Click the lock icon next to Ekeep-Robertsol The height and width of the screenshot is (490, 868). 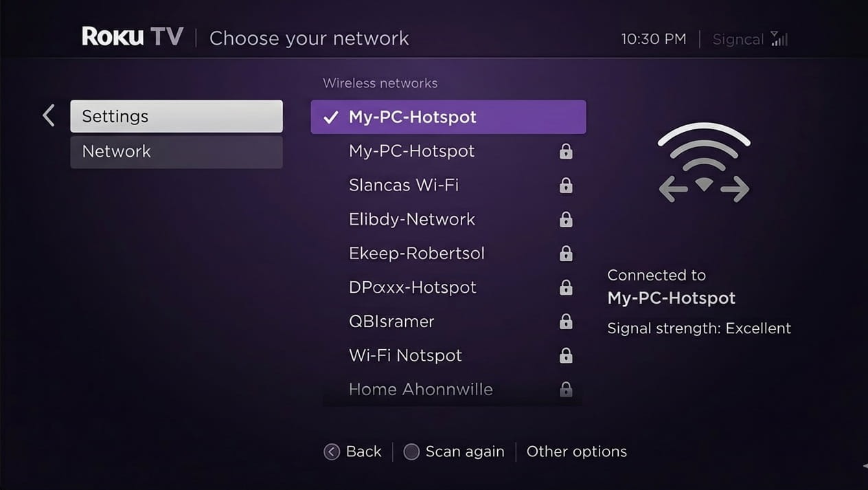pyautogui.click(x=566, y=254)
